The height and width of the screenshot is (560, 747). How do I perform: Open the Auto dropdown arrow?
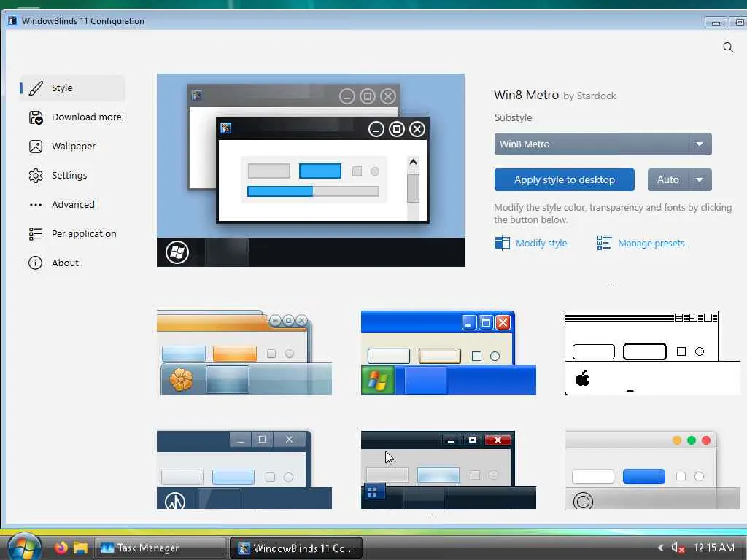coord(700,179)
